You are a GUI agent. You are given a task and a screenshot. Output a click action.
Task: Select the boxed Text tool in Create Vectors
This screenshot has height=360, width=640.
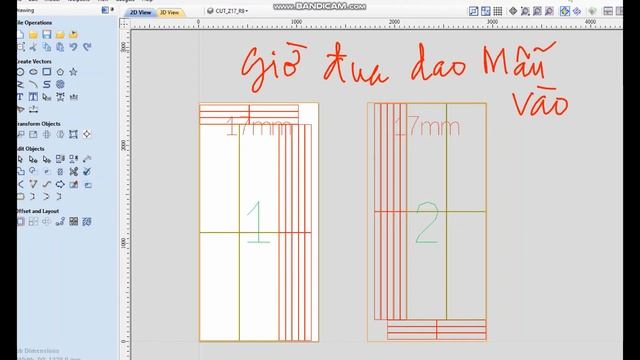(x=33, y=97)
